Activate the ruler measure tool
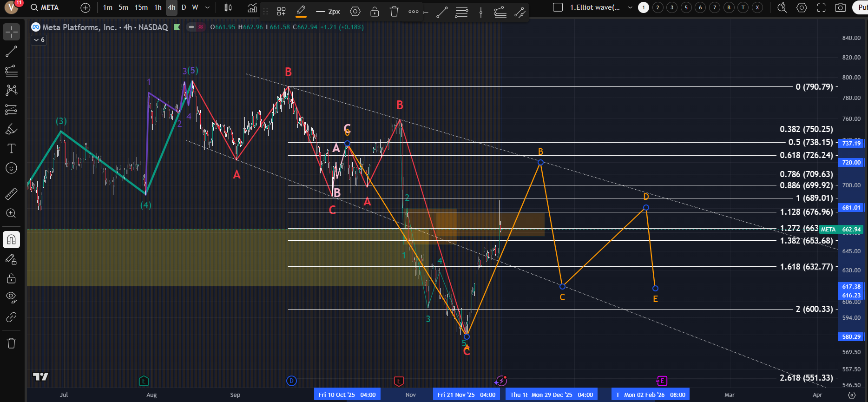The height and width of the screenshot is (402, 868). 11,194
